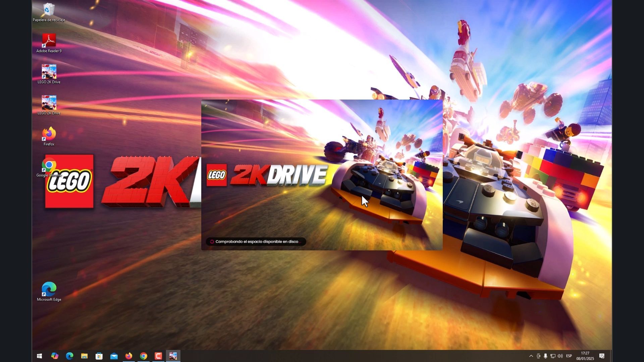Click the microphone icon in system tray
Image resolution: width=644 pixels, height=362 pixels.
(546, 356)
